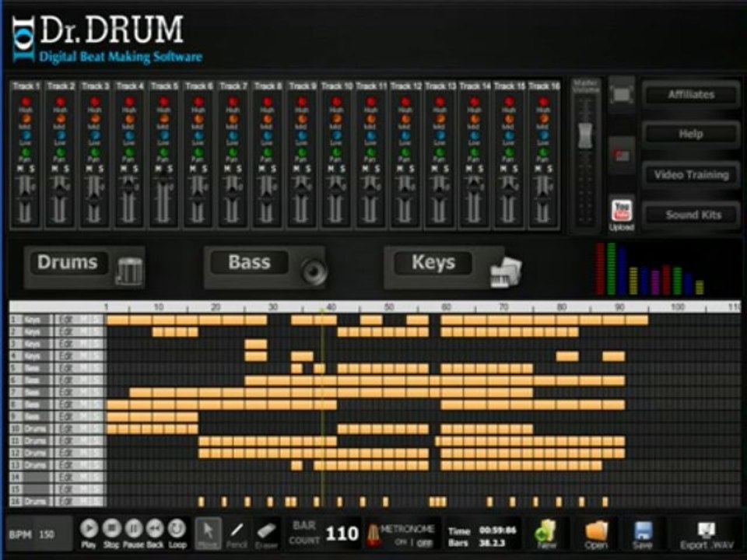
Task: Open the Affiliates page
Action: 691,94
